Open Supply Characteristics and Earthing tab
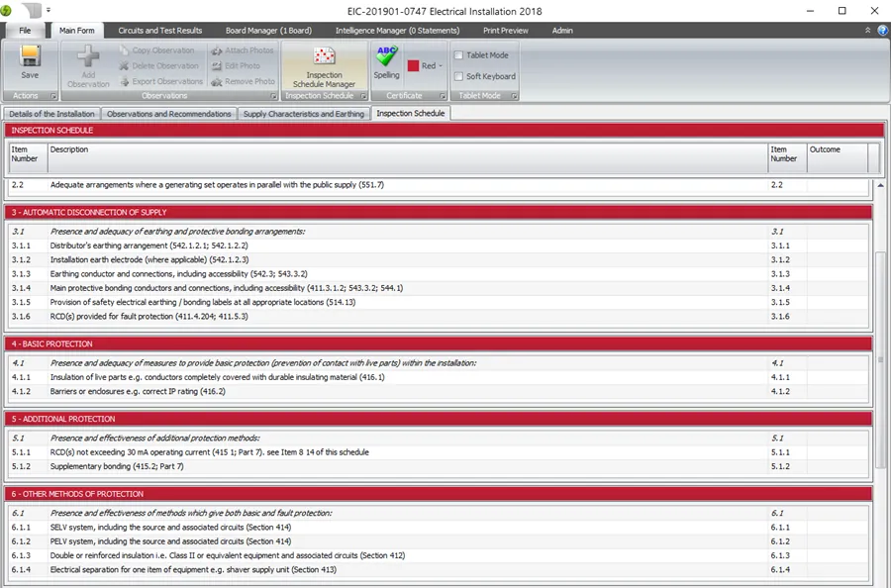Viewport: 891px width, 588px height. point(303,114)
